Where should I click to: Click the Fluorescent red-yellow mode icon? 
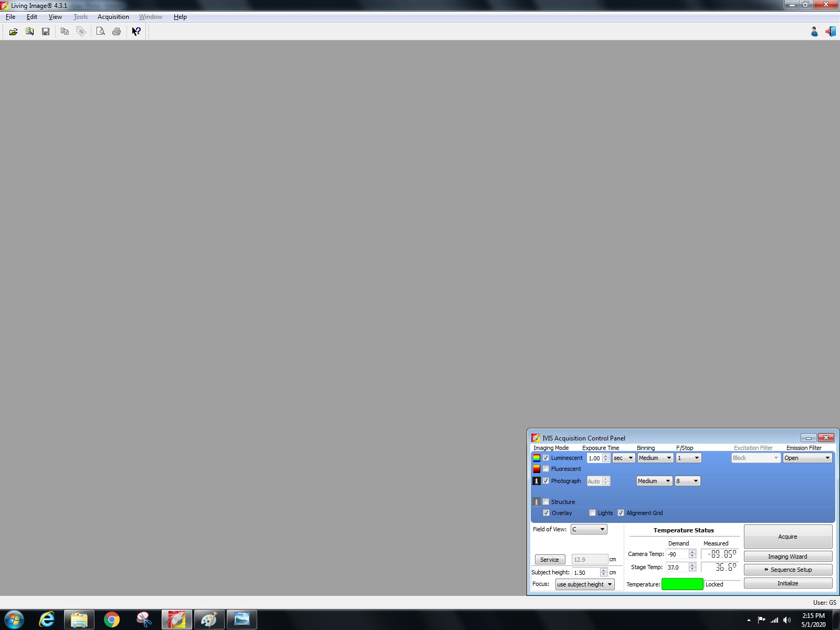537,469
